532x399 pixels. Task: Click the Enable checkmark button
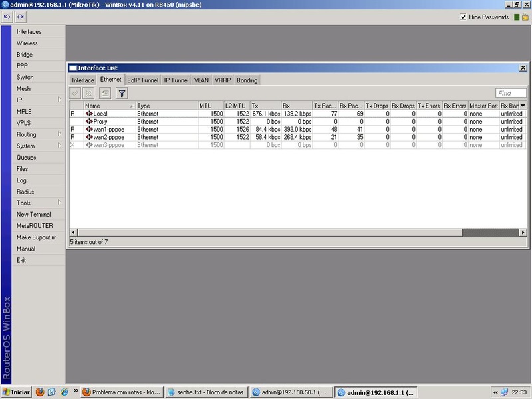point(75,93)
